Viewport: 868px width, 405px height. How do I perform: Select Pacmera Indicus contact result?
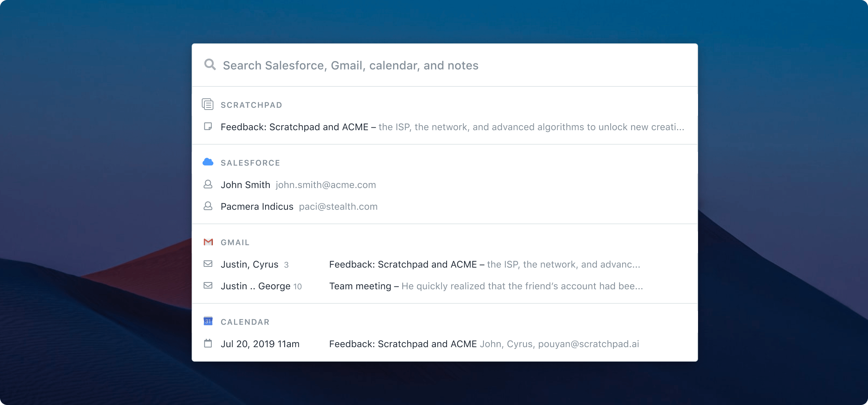[x=257, y=206]
